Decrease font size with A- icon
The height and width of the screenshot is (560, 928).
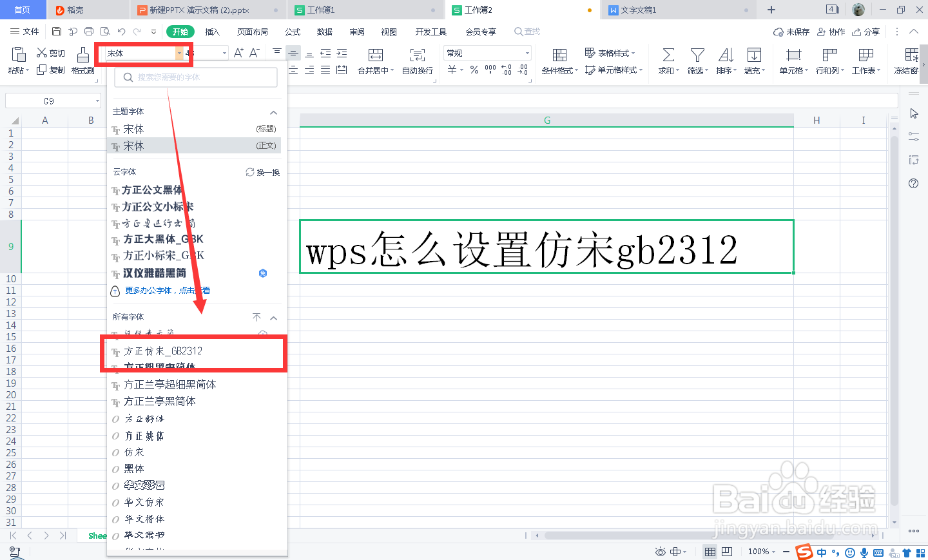tap(255, 53)
